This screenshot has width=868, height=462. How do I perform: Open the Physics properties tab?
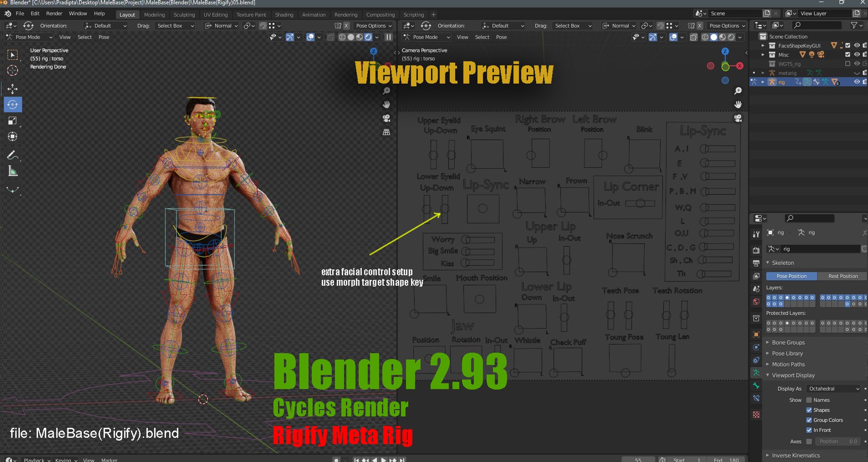(x=756, y=347)
